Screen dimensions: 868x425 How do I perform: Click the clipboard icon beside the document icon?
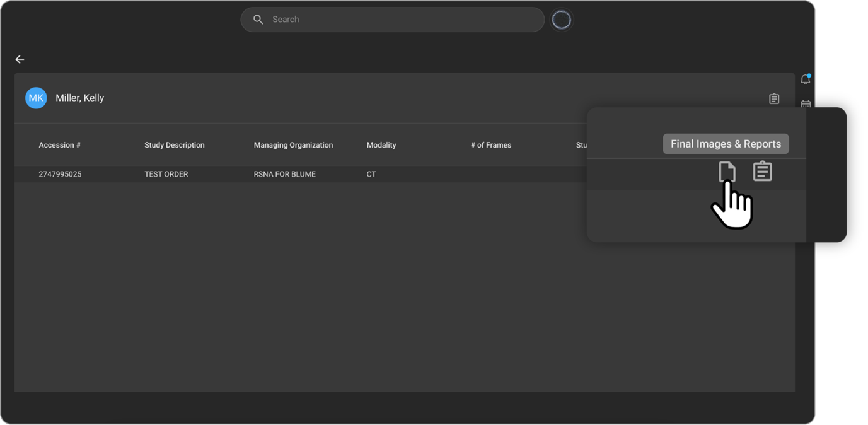pyautogui.click(x=762, y=172)
